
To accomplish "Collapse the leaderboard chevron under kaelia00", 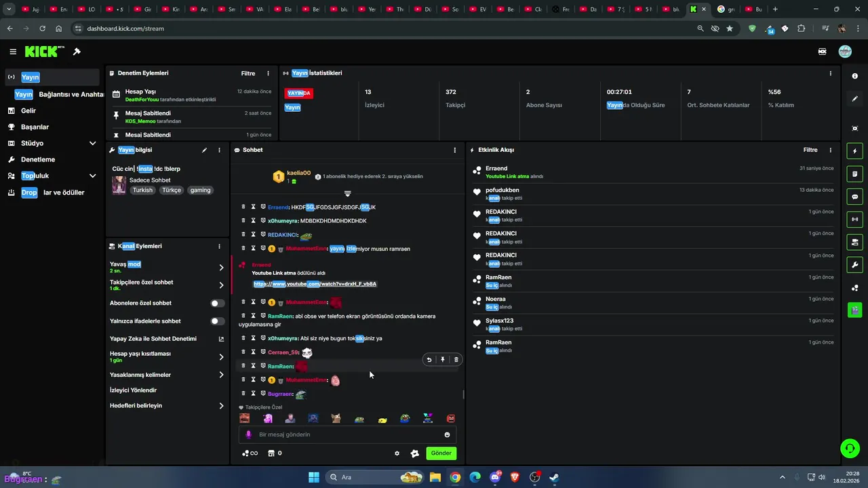I will pos(347,194).
